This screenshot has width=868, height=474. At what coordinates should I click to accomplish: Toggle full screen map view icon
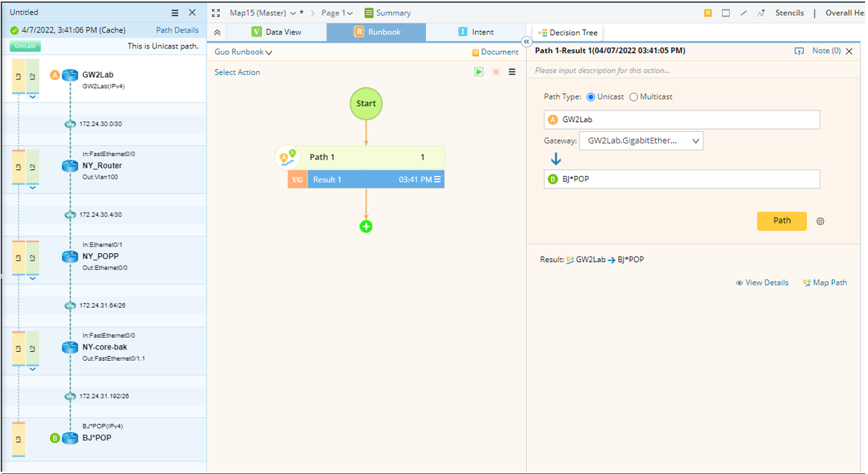click(216, 13)
